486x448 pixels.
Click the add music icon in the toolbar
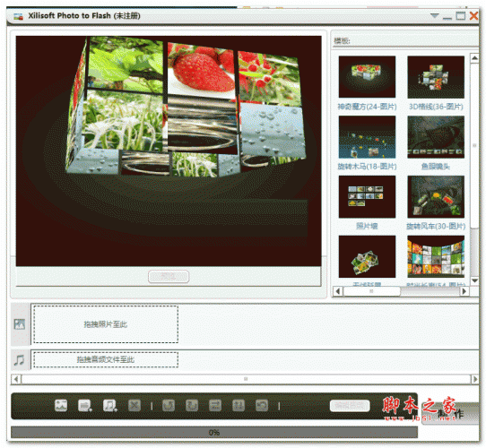pyautogui.click(x=109, y=405)
